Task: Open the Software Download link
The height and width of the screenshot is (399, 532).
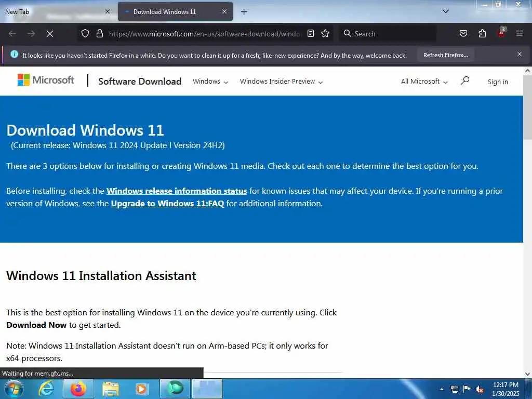Action: point(140,82)
